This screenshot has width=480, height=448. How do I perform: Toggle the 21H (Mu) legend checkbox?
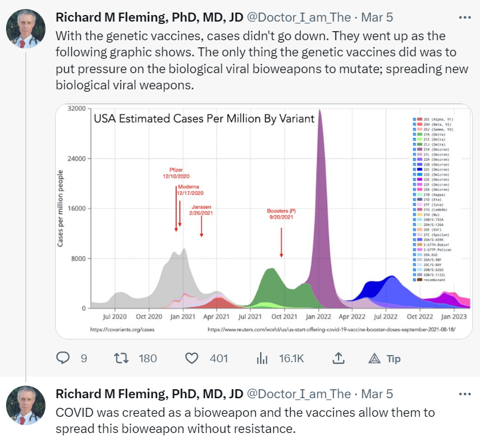[415, 214]
